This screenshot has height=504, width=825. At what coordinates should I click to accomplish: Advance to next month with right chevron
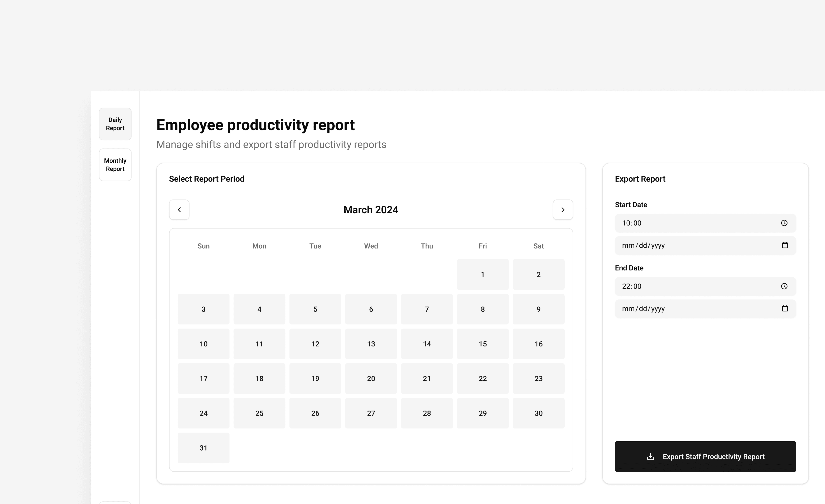pos(563,210)
